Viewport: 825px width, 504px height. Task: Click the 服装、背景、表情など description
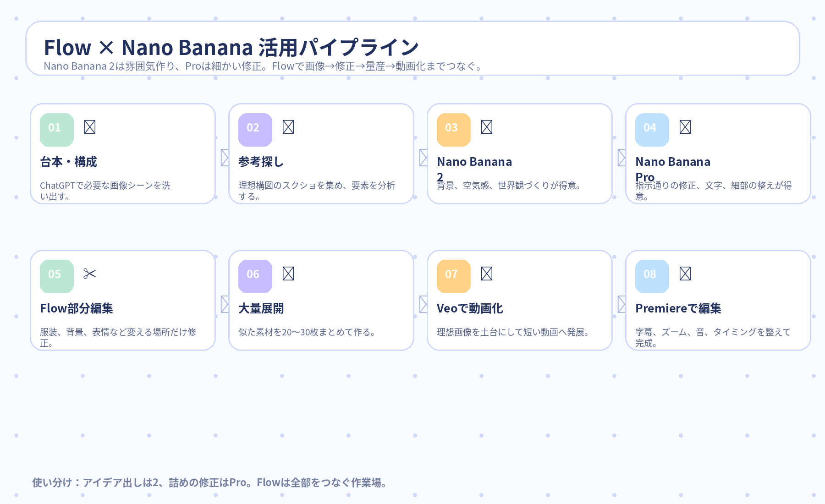click(x=118, y=338)
